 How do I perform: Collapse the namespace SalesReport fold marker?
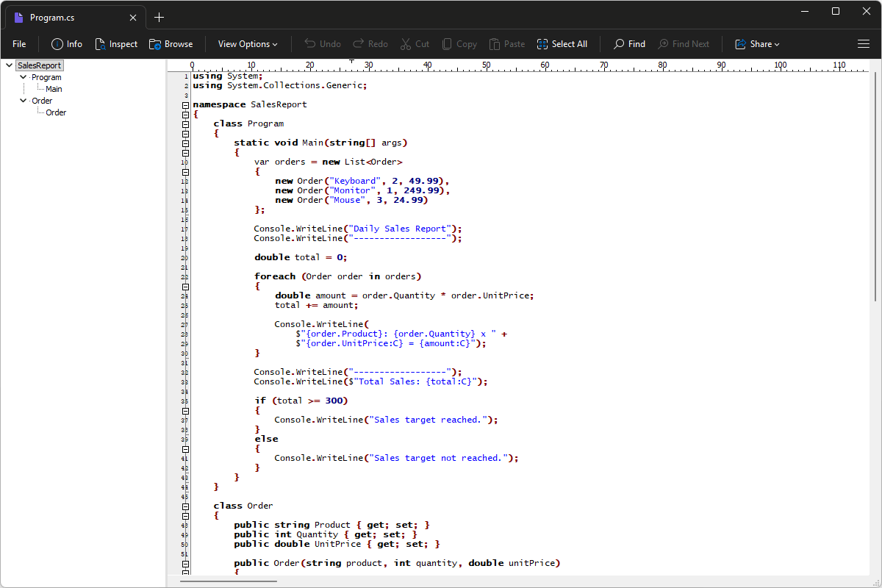point(185,105)
